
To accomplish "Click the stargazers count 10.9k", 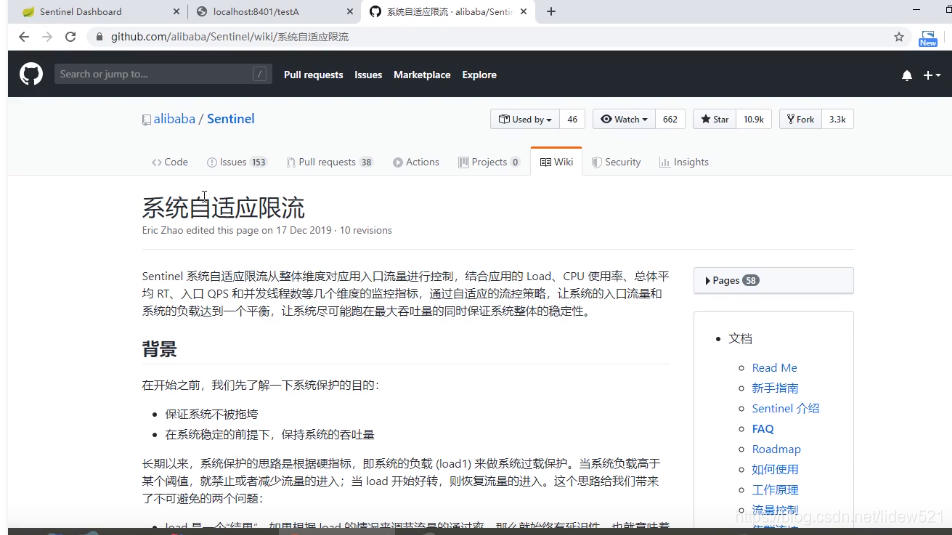I will [753, 120].
